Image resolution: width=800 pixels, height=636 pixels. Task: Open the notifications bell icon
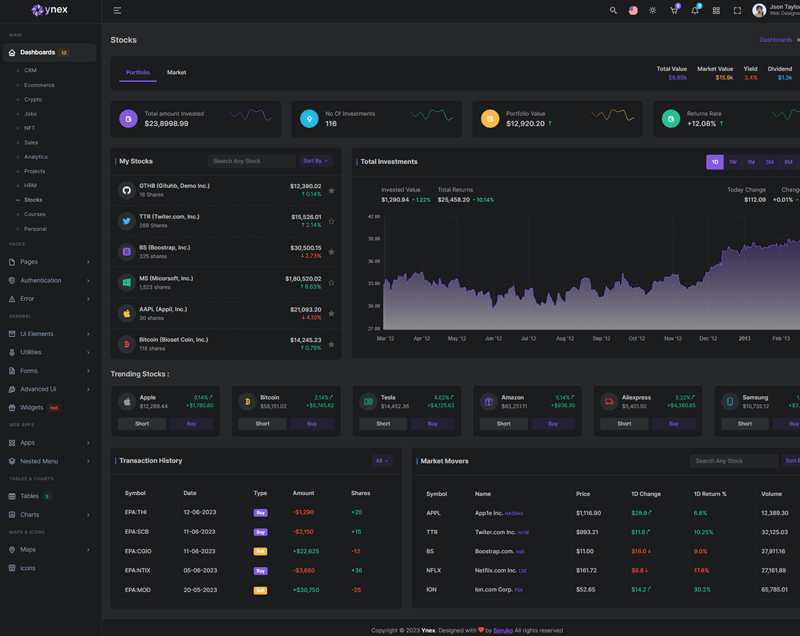(x=695, y=11)
